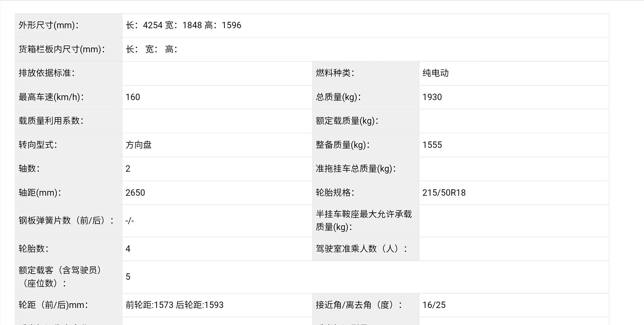Click the tire specification 215/50R18
The height and width of the screenshot is (325, 644).
coord(444,193)
